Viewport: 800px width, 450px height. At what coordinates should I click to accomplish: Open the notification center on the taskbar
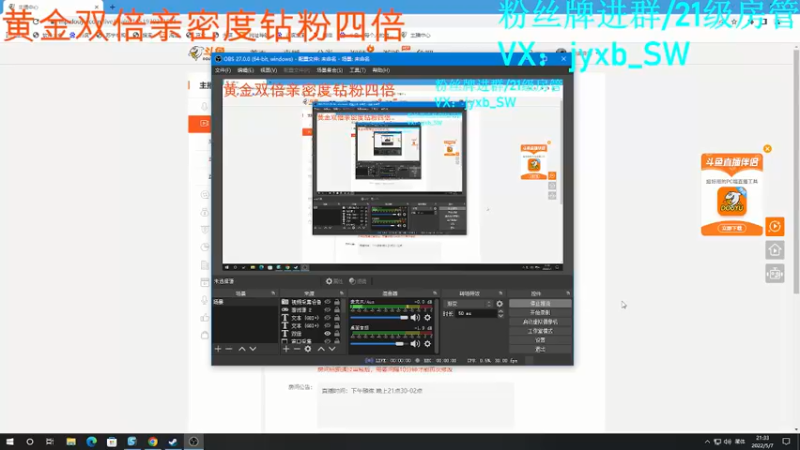[786, 442]
